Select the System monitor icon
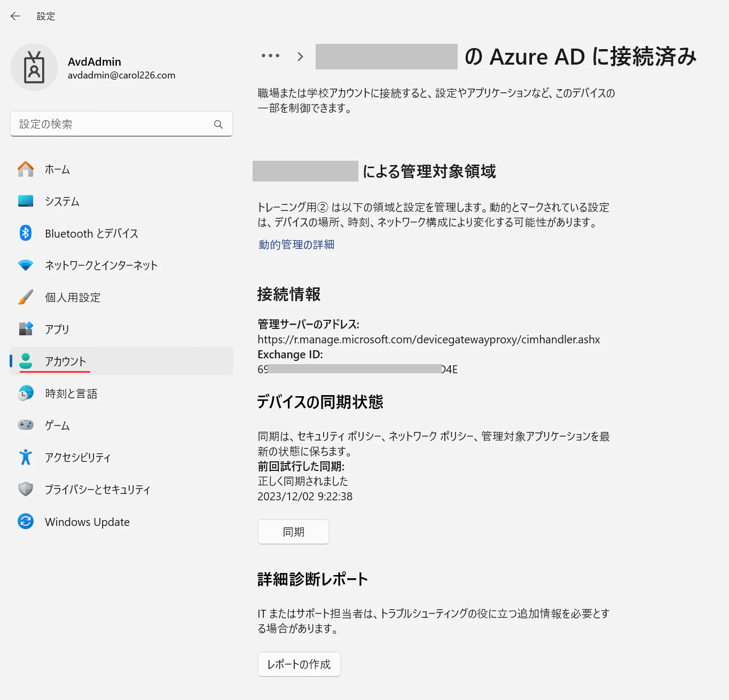 (x=26, y=201)
